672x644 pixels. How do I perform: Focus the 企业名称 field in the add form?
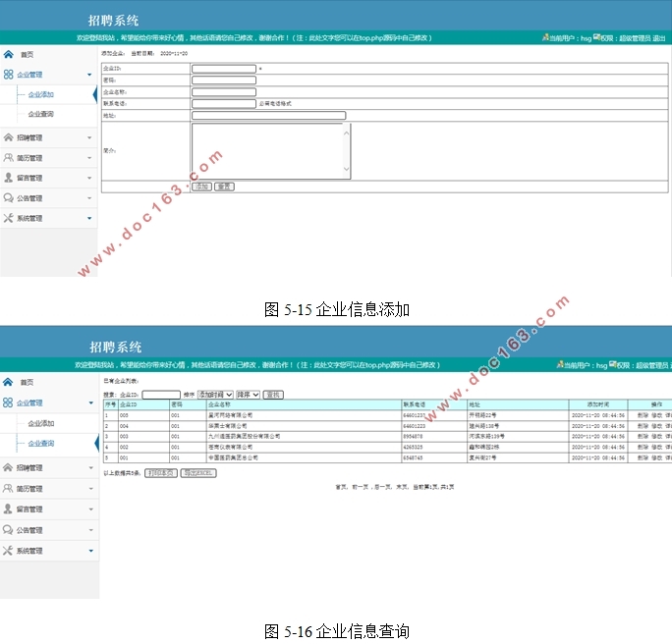(x=224, y=92)
